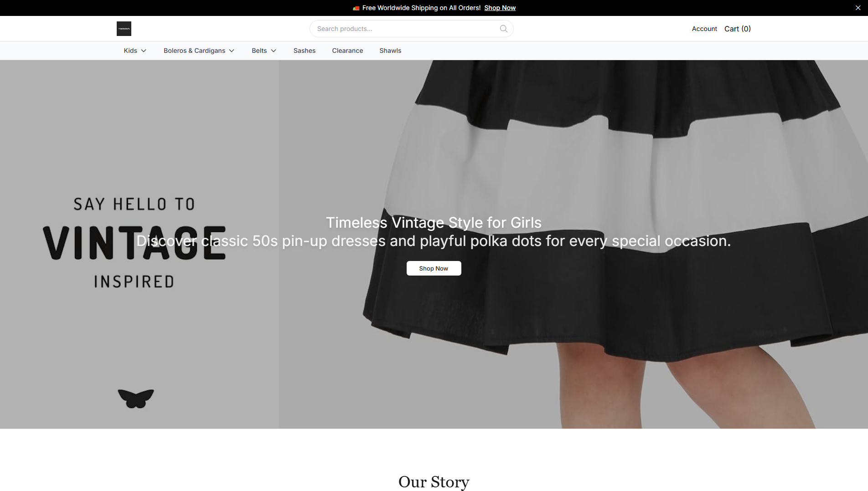Image resolution: width=868 pixels, height=491 pixels.
Task: Click 'Timeless Vintage Style for Girls' headline
Action: pyautogui.click(x=434, y=223)
